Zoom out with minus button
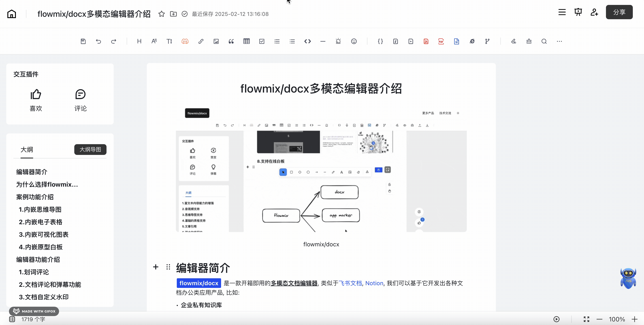Viewport: 644px width, 325px height. tap(599, 319)
